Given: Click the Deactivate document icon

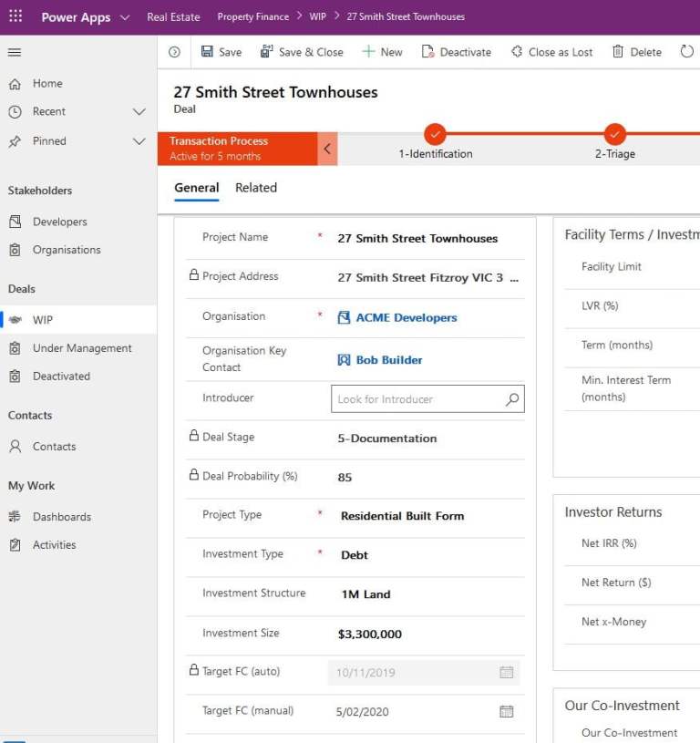Looking at the screenshot, I should (x=427, y=51).
